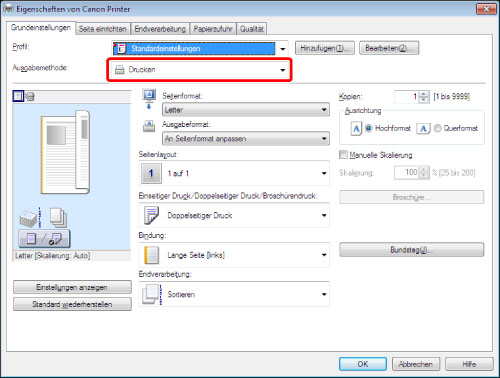Click the Seitenformat monitor icon
Viewport: 500px width, 378px height.
tap(149, 99)
